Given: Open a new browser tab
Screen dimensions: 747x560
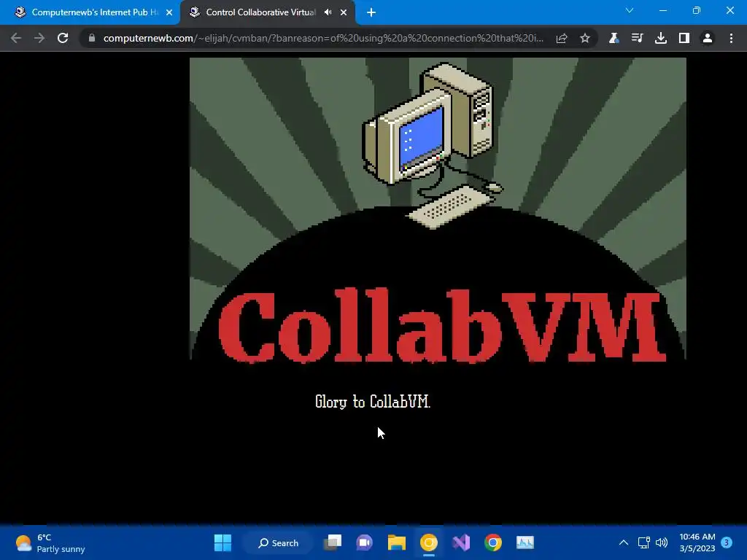Looking at the screenshot, I should tap(371, 12).
